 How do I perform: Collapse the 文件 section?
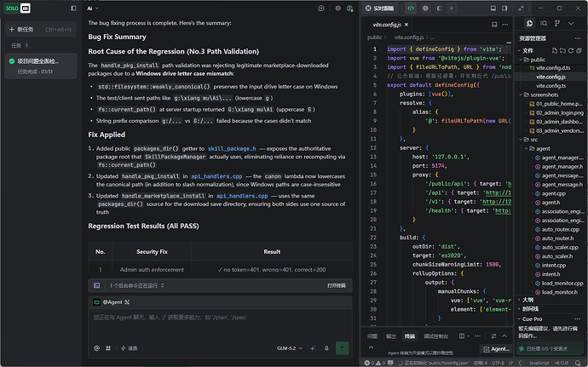click(526, 50)
